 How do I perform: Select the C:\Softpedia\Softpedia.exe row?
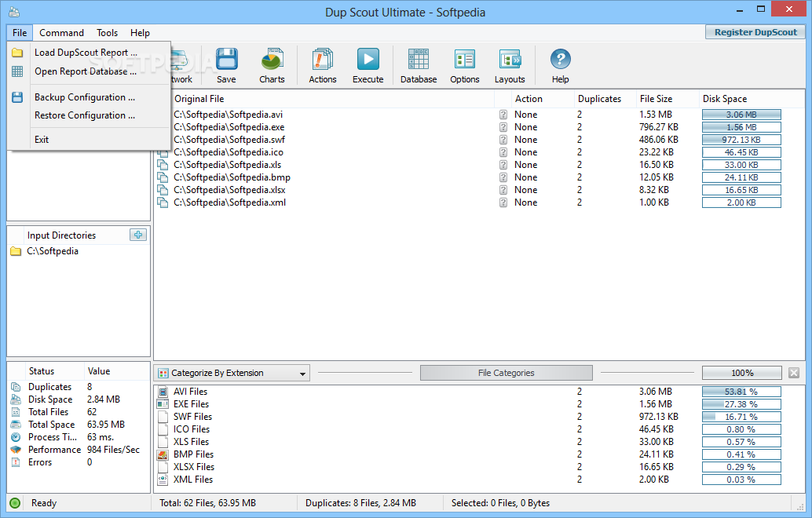[479, 127]
